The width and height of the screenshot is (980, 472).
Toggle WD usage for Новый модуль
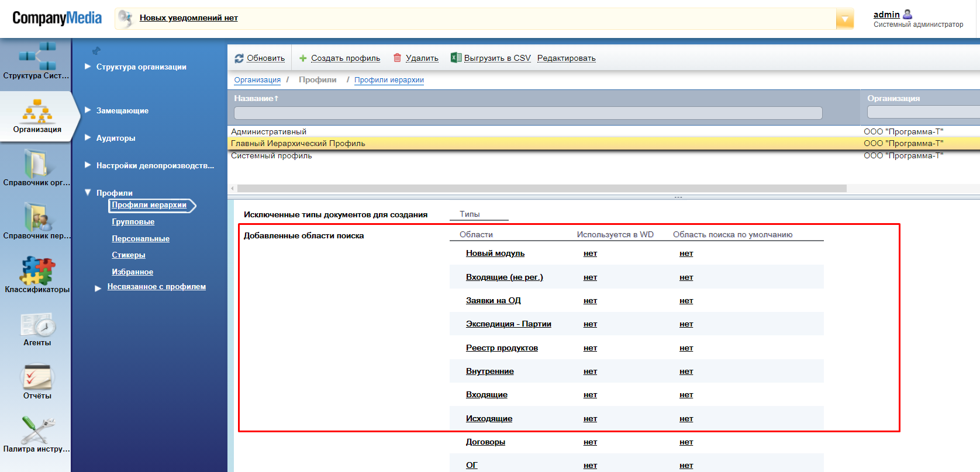(x=590, y=254)
